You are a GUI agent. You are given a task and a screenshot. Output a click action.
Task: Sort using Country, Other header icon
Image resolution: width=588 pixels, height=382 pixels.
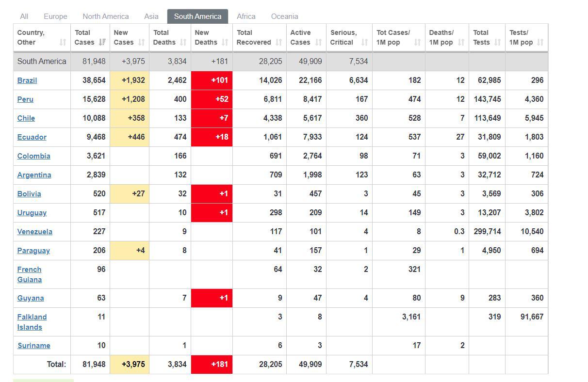pos(63,43)
